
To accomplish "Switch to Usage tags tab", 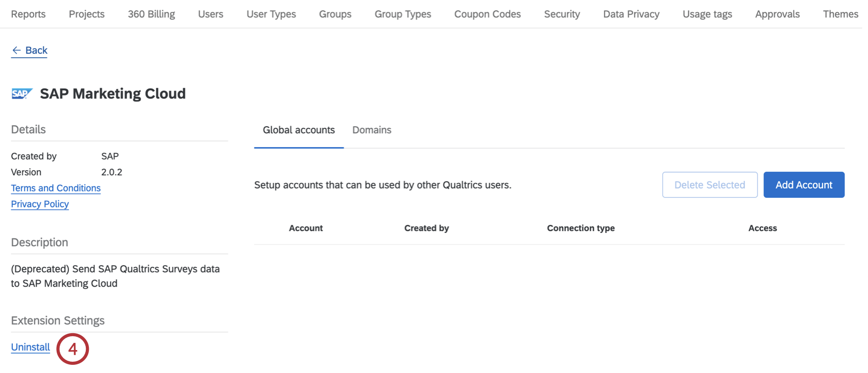I will [707, 14].
